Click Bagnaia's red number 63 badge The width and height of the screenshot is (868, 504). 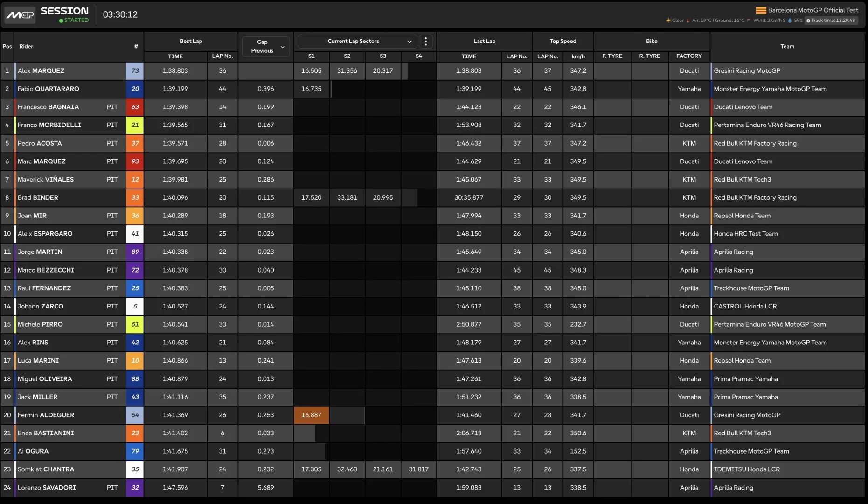click(x=135, y=107)
